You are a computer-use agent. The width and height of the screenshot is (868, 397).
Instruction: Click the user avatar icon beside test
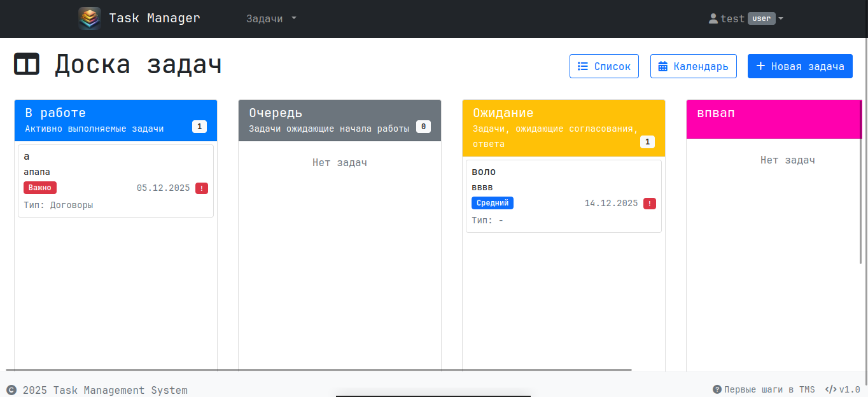tap(713, 19)
